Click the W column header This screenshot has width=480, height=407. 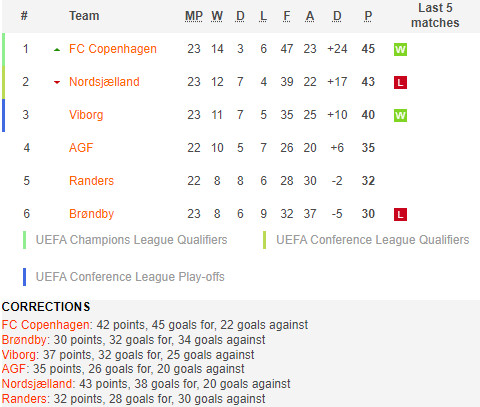(x=217, y=16)
